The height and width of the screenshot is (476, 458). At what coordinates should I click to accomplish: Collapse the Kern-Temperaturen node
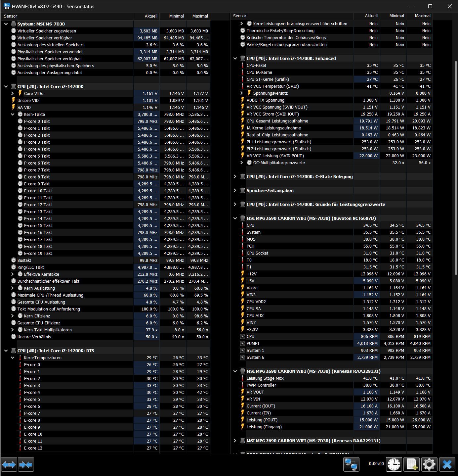[x=13, y=357]
